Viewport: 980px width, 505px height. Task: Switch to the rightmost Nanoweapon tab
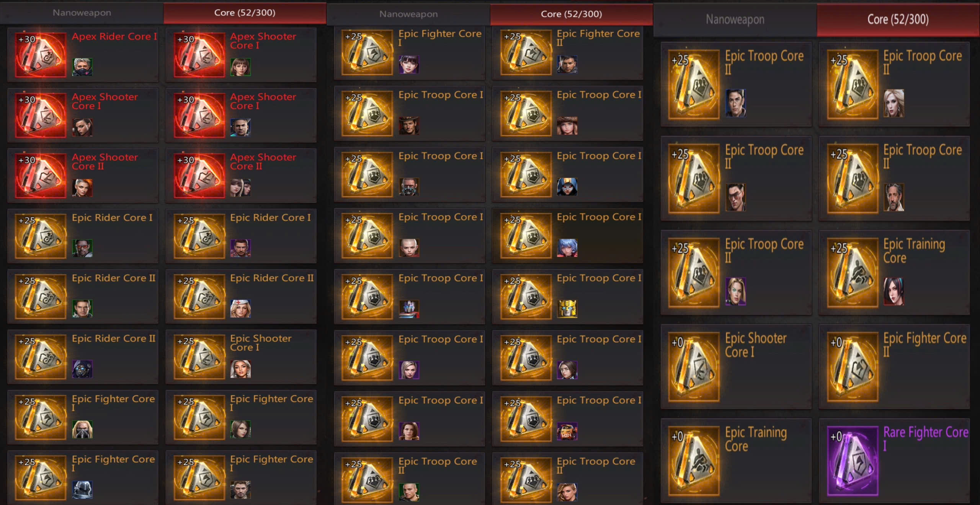point(735,19)
